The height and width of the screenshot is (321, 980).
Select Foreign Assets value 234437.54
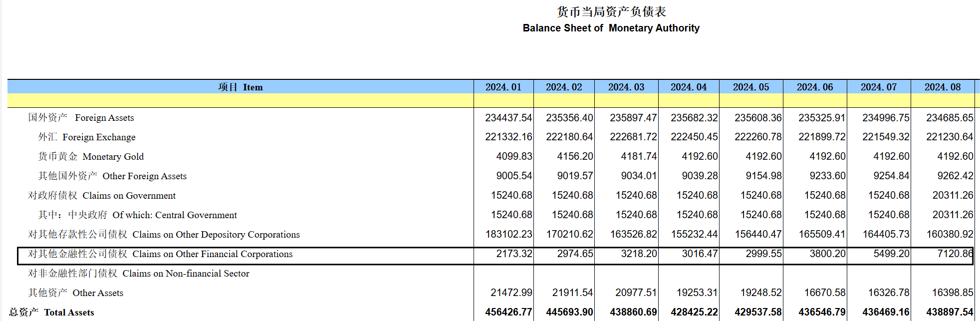508,118
